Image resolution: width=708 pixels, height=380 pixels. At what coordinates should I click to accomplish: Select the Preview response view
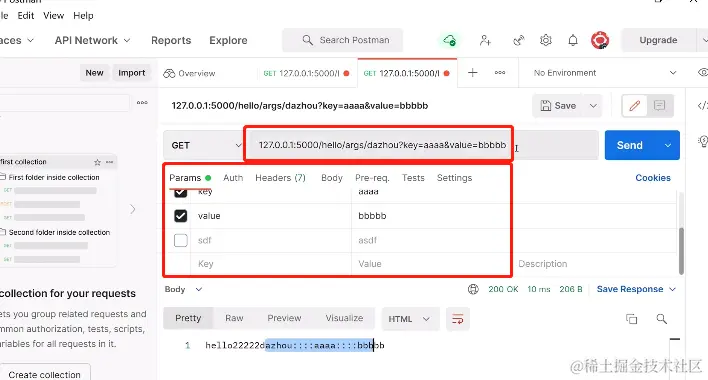click(x=284, y=318)
